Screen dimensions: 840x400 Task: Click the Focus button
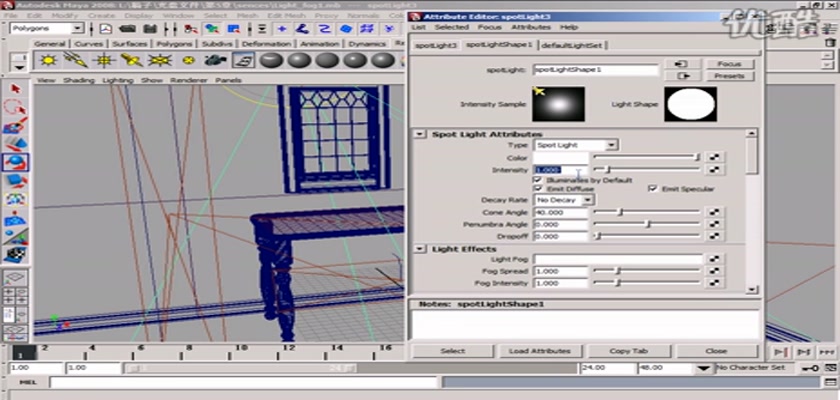point(729,64)
